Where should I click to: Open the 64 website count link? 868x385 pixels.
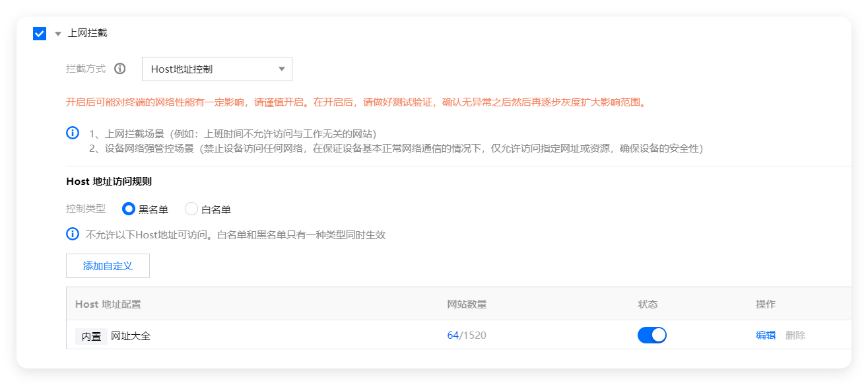tap(452, 335)
